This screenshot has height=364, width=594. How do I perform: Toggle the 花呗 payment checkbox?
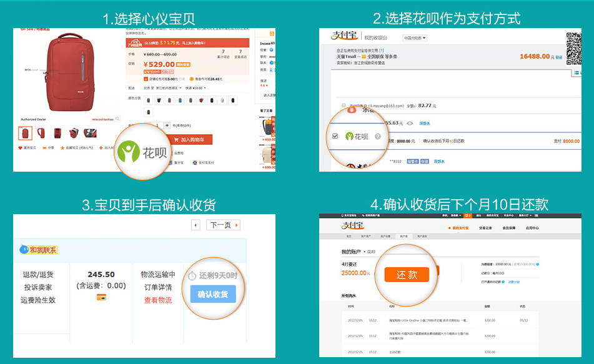point(335,136)
